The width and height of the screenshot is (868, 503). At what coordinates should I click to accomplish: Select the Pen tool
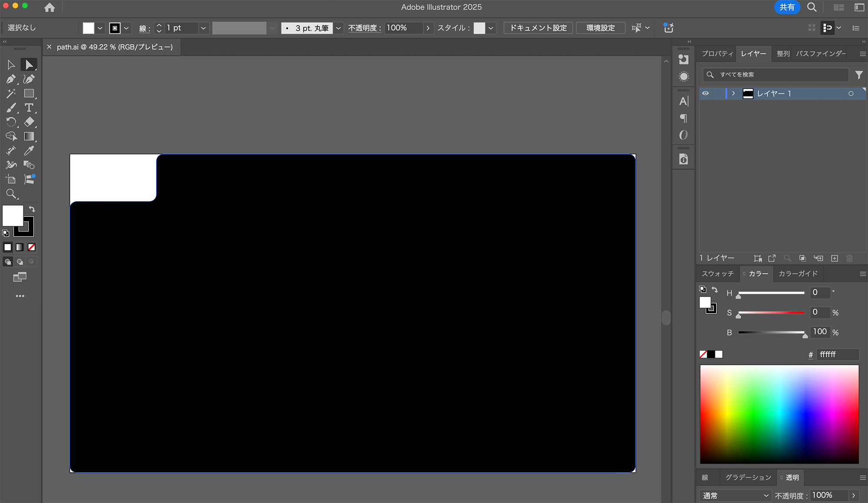(11, 79)
